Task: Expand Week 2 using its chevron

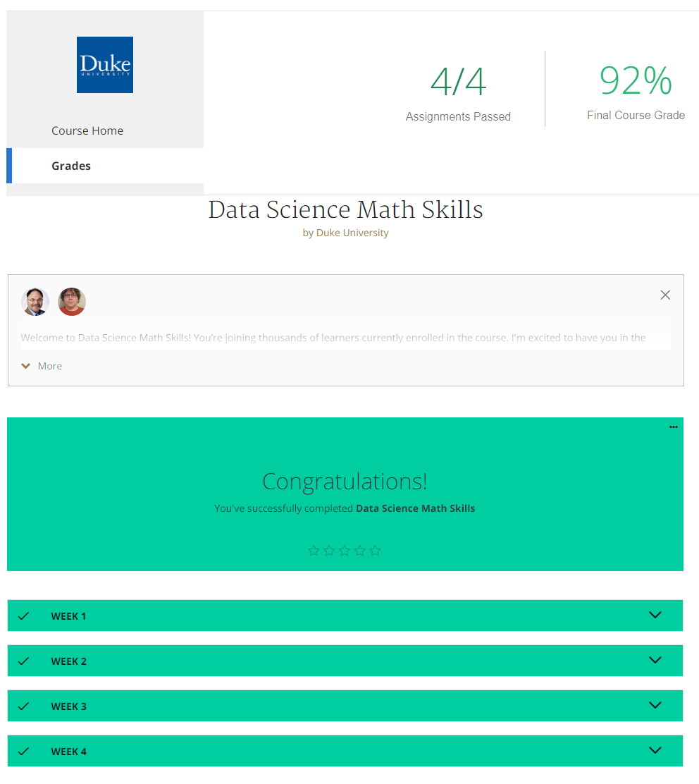Action: click(655, 660)
